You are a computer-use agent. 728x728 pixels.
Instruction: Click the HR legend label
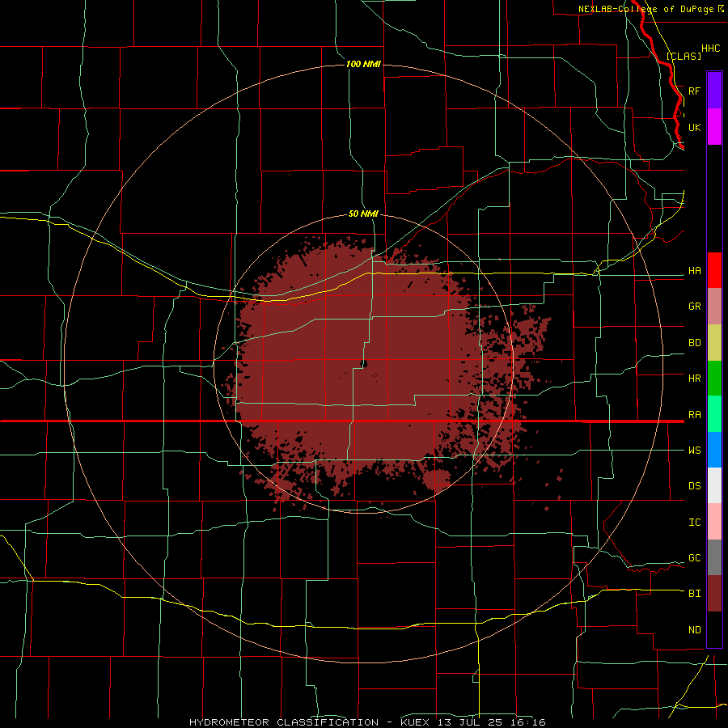click(694, 379)
